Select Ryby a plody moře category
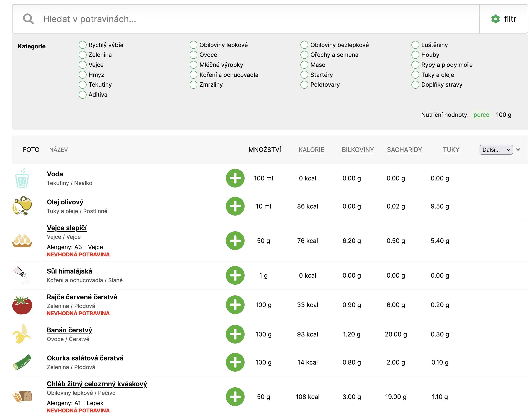 pyautogui.click(x=415, y=65)
